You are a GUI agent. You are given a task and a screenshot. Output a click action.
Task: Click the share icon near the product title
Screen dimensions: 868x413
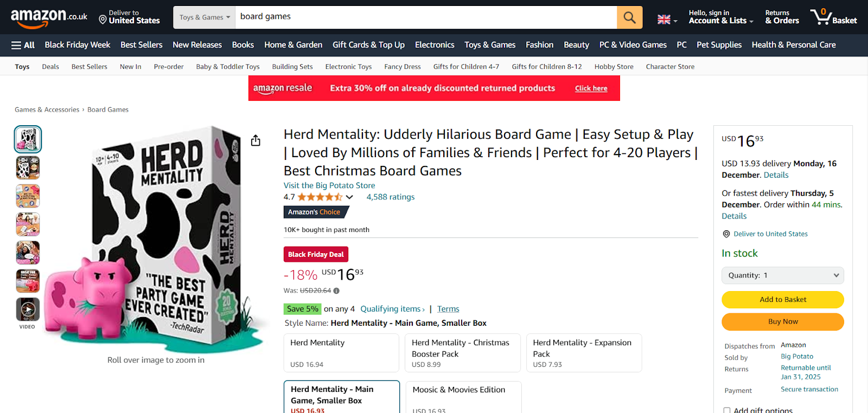click(255, 140)
